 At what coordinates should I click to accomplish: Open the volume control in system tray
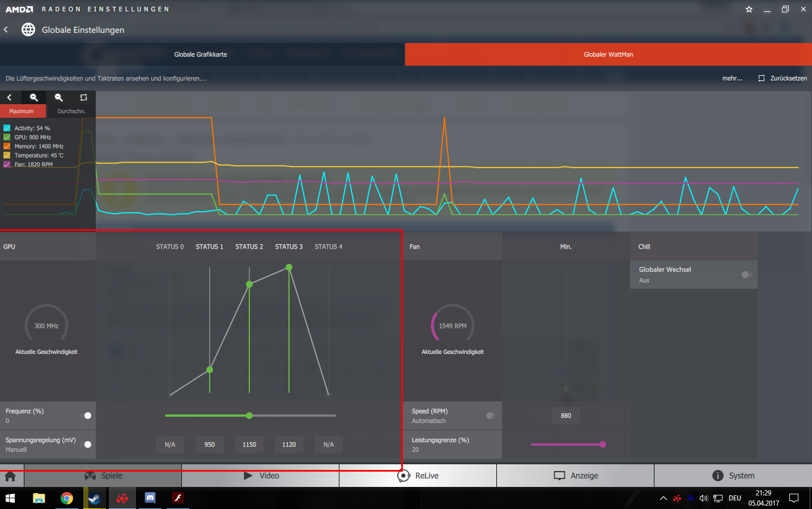coord(704,498)
